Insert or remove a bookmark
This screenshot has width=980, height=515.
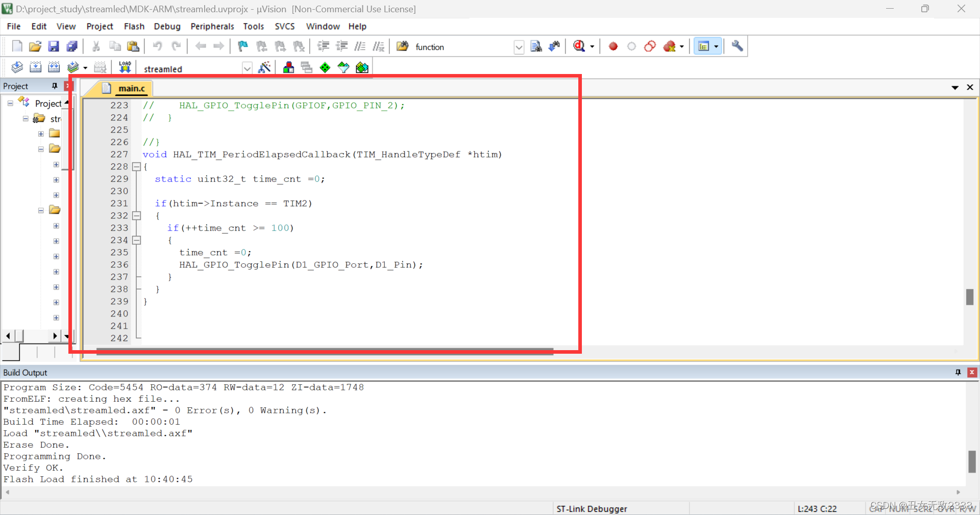[x=243, y=46]
